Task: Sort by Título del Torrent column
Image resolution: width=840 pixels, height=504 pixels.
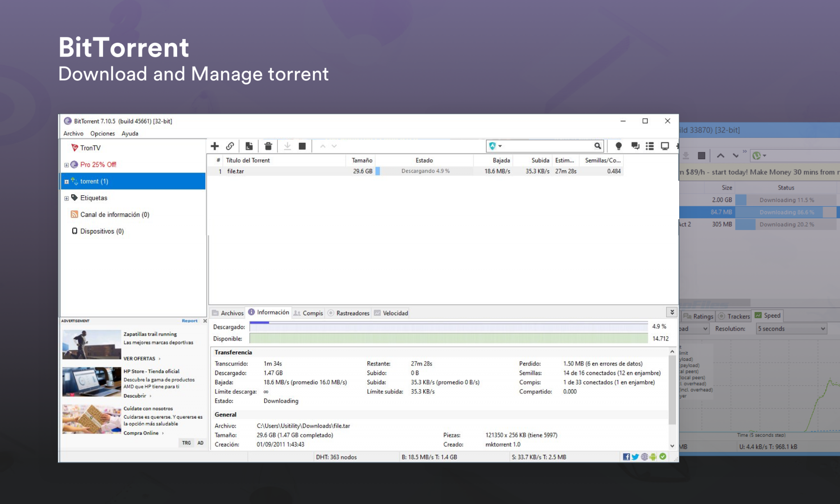Action: [284, 160]
